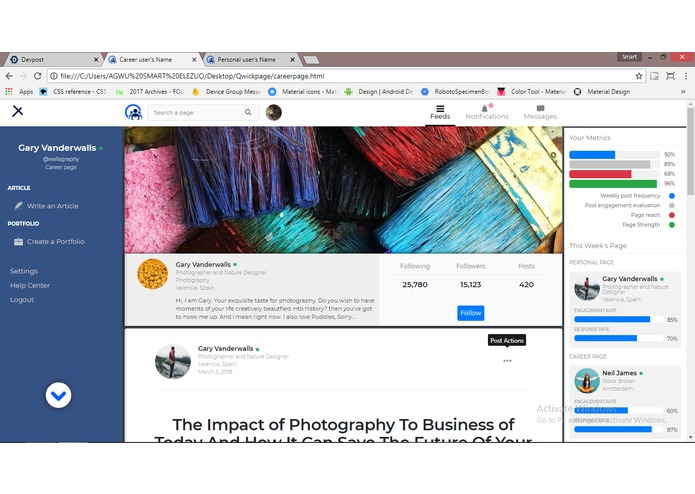Reload the page

[38, 76]
